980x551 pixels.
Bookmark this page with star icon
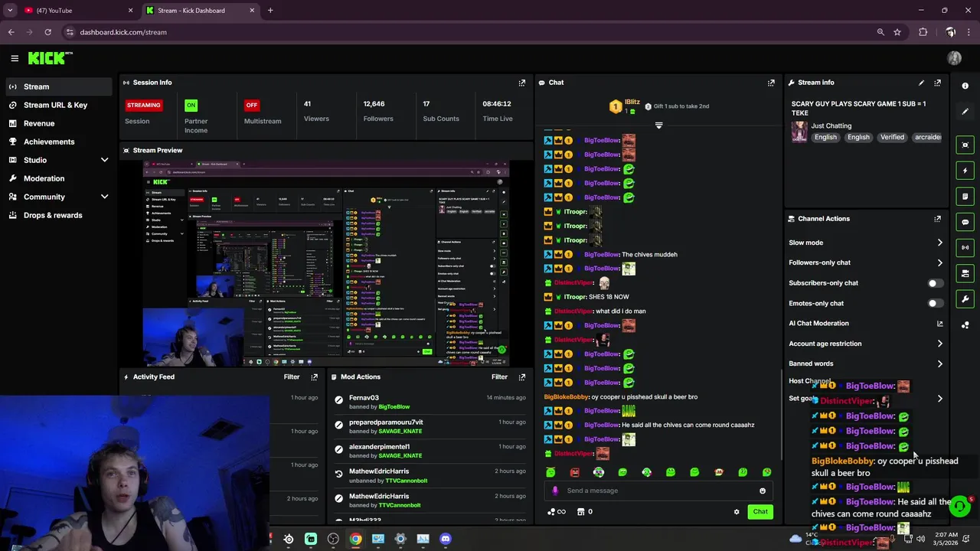(897, 32)
